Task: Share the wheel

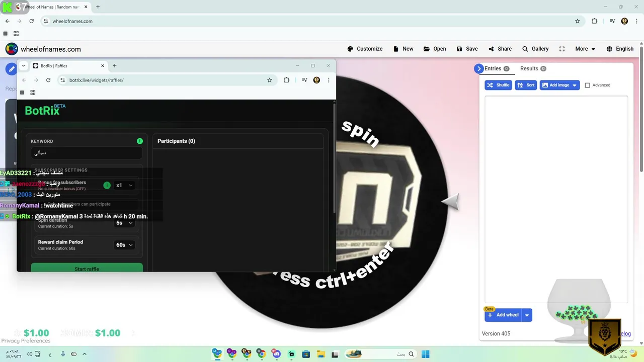Action: 500,49
